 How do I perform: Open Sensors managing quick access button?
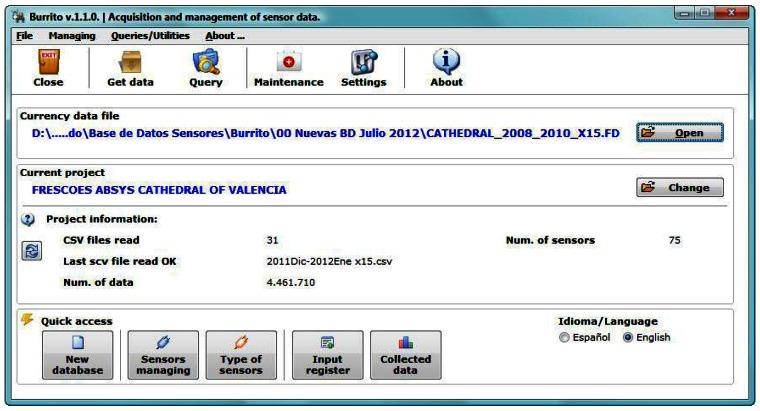(163, 356)
